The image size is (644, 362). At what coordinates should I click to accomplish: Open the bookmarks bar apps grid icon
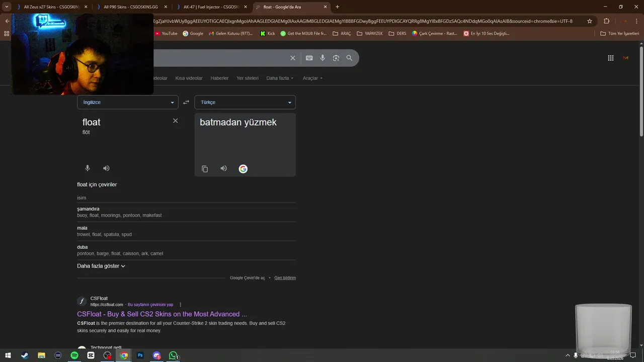coord(7,33)
